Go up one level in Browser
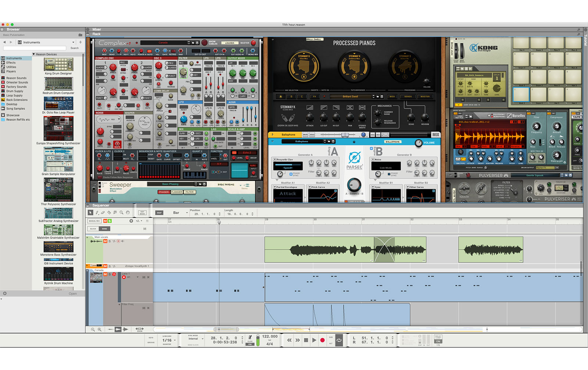This screenshot has width=588, height=370. [80, 42]
